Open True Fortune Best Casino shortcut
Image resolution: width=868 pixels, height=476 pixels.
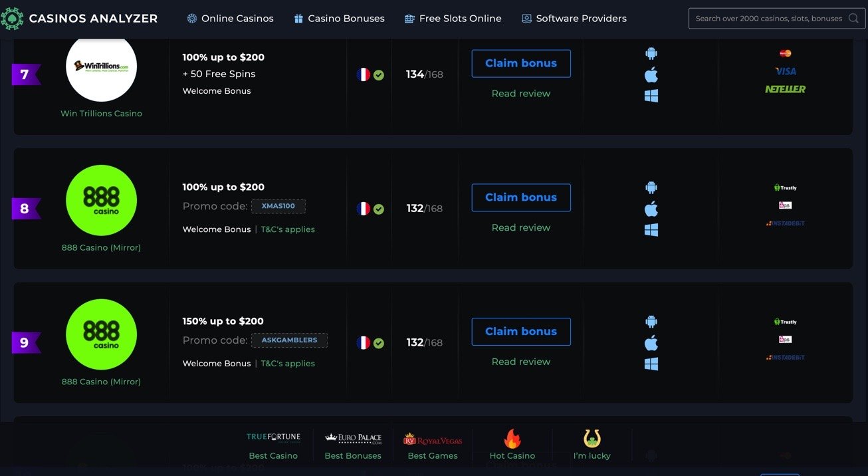click(273, 445)
